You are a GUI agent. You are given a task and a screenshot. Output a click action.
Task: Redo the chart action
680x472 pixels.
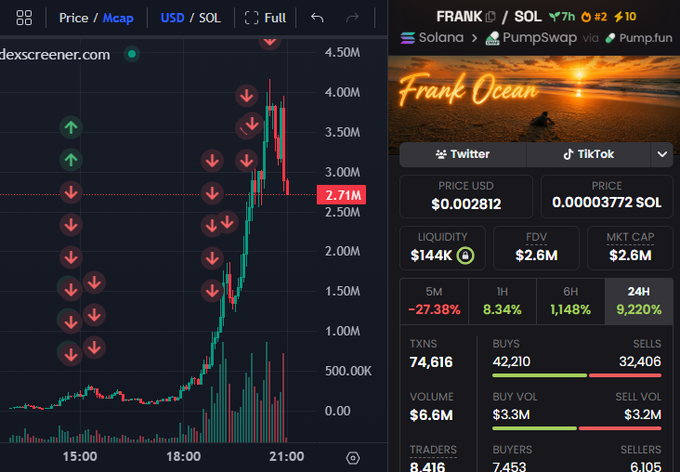pyautogui.click(x=352, y=18)
